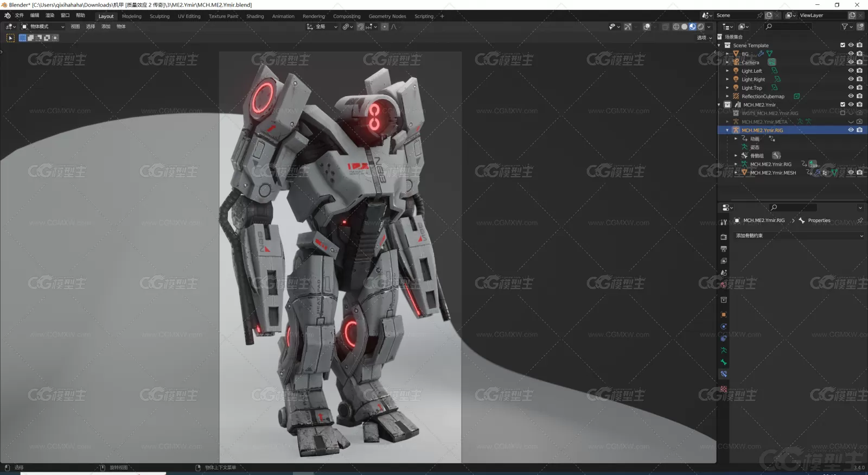Switch to the UV Editing workspace tab

point(189,16)
